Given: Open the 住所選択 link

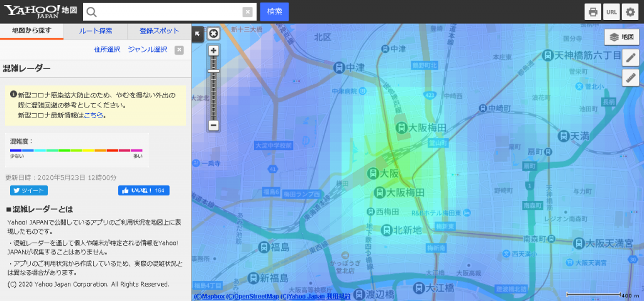Looking at the screenshot, I should tap(107, 50).
